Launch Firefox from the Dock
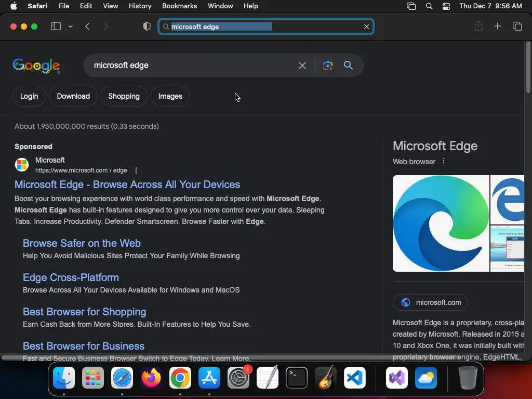 pyautogui.click(x=151, y=378)
